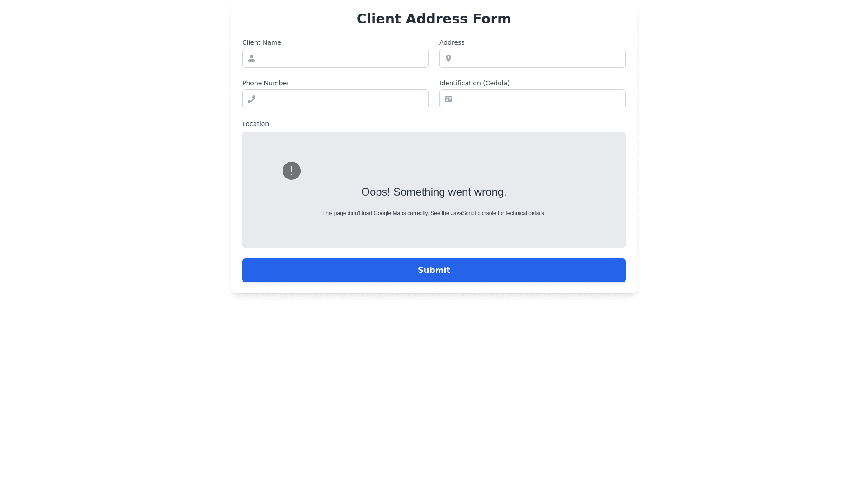Focus the Phone Number text input
Image resolution: width=868 pixels, height=488 pixels.
[x=341, y=99]
